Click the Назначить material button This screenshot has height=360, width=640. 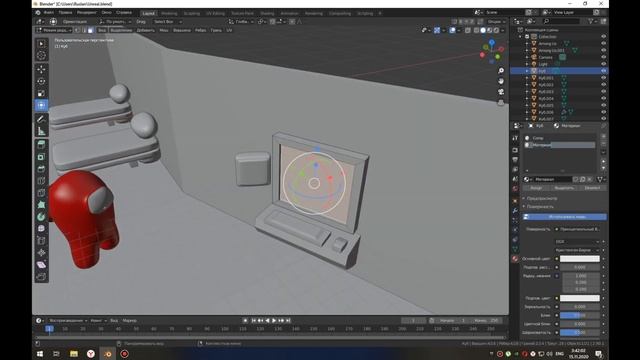[x=536, y=188]
